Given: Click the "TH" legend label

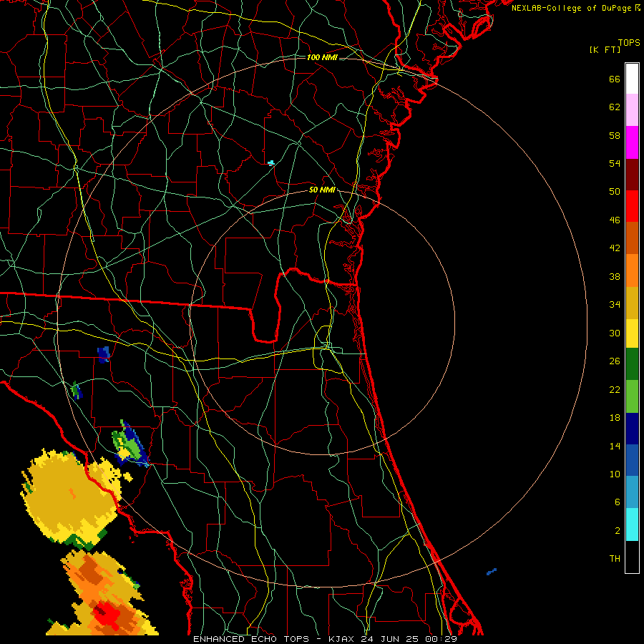Looking at the screenshot, I should tap(615, 559).
